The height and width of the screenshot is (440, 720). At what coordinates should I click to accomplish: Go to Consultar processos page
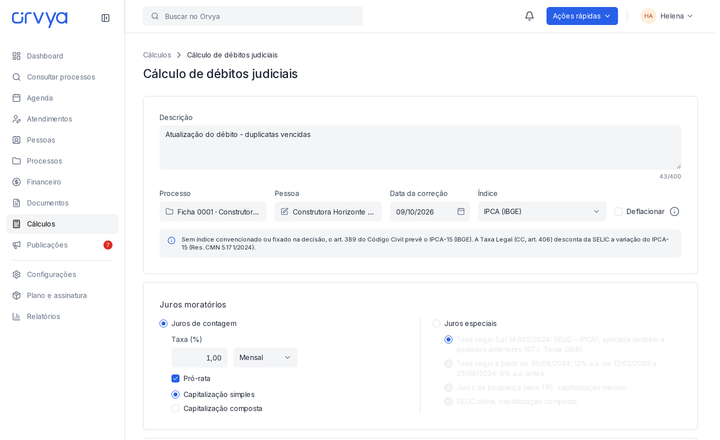click(62, 77)
